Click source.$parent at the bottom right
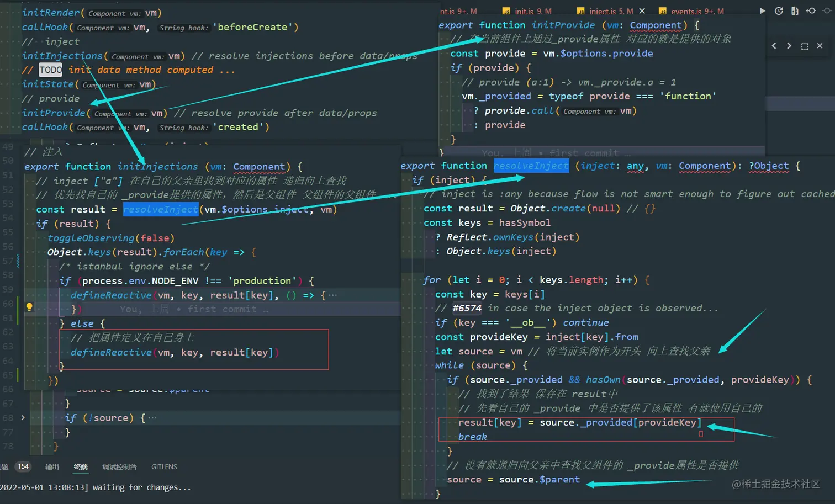 [540, 479]
